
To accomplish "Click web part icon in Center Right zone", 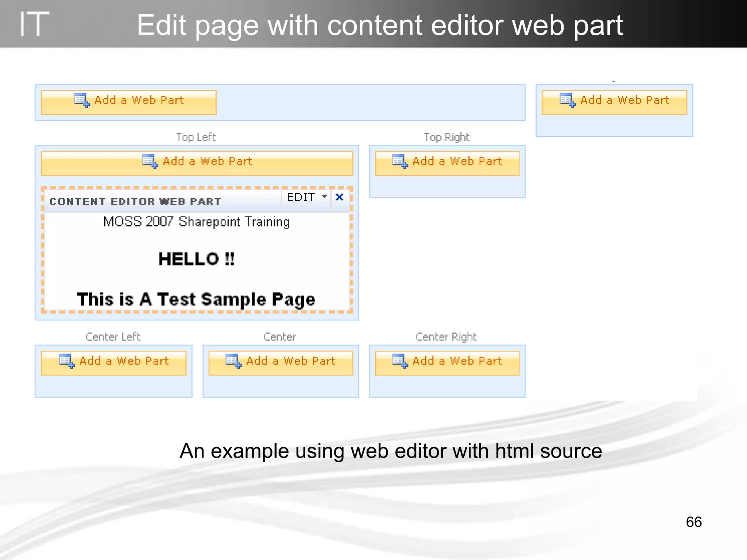I will [x=400, y=361].
